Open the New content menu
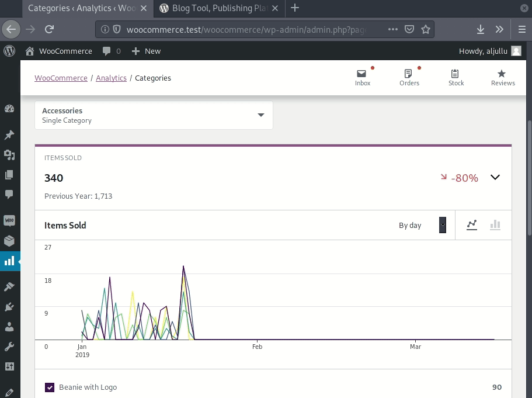Image resolution: width=532 pixels, height=398 pixels. [x=146, y=51]
